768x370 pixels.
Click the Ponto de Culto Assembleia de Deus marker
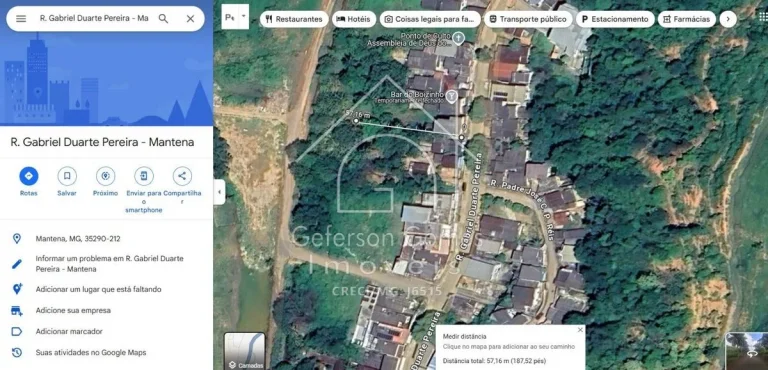click(x=458, y=37)
